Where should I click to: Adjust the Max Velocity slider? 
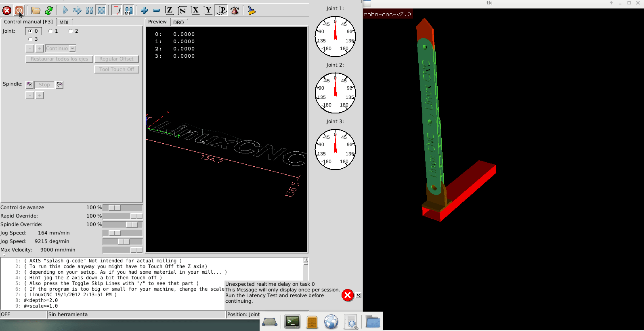[123, 250]
